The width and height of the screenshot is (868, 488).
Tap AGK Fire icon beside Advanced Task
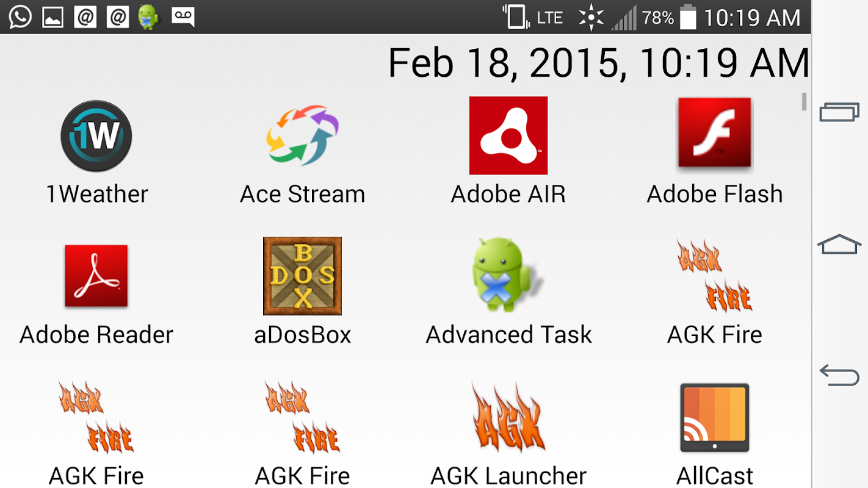tap(714, 276)
